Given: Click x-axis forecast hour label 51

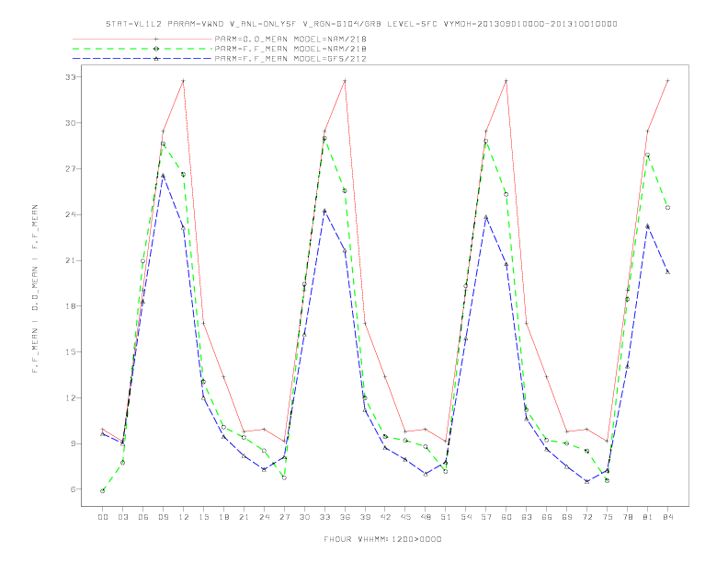Looking at the screenshot, I should [x=446, y=517].
